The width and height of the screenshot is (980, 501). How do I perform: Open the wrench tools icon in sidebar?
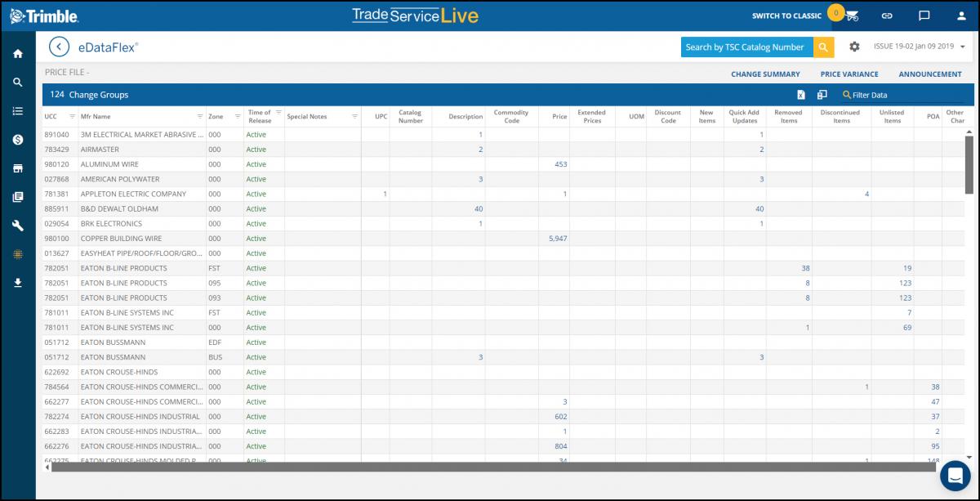point(18,226)
